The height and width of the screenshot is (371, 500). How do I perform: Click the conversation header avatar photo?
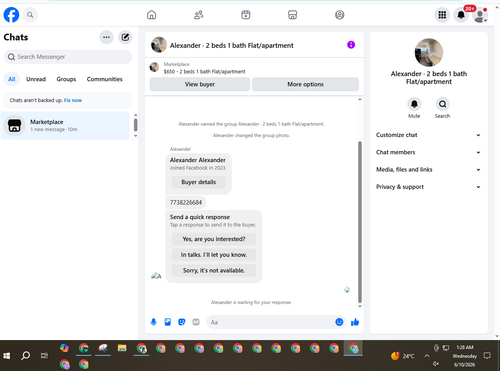tap(159, 45)
